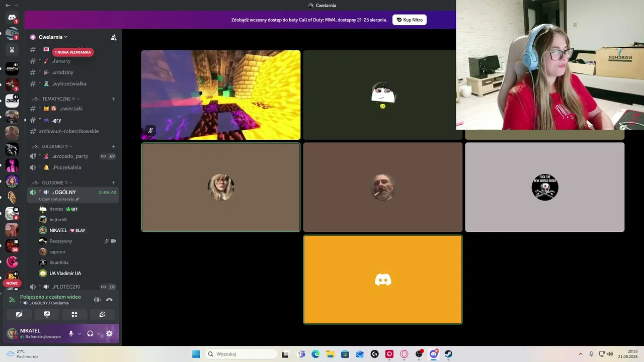
Task: Open Outlook from the taskbar
Action: click(x=359, y=354)
